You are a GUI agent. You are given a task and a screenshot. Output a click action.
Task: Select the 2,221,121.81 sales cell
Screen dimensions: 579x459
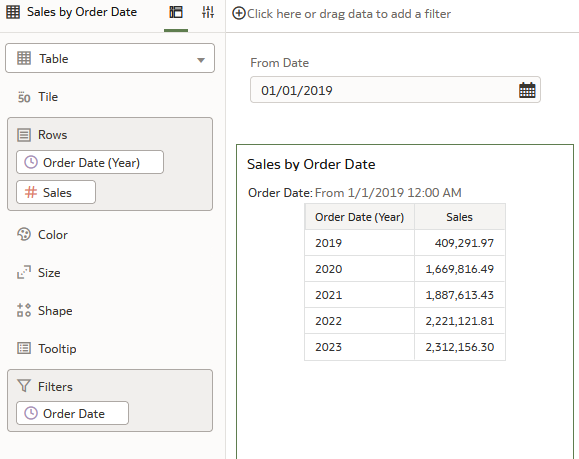[460, 321]
